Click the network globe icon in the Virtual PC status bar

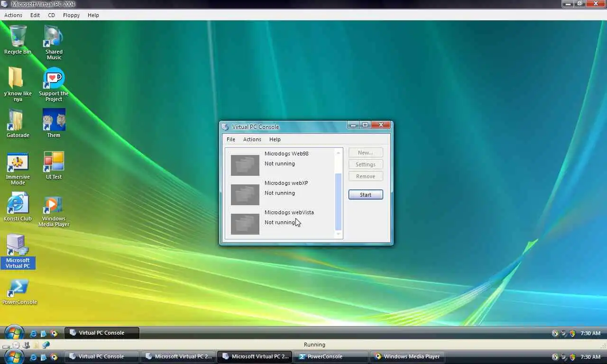pos(46,345)
